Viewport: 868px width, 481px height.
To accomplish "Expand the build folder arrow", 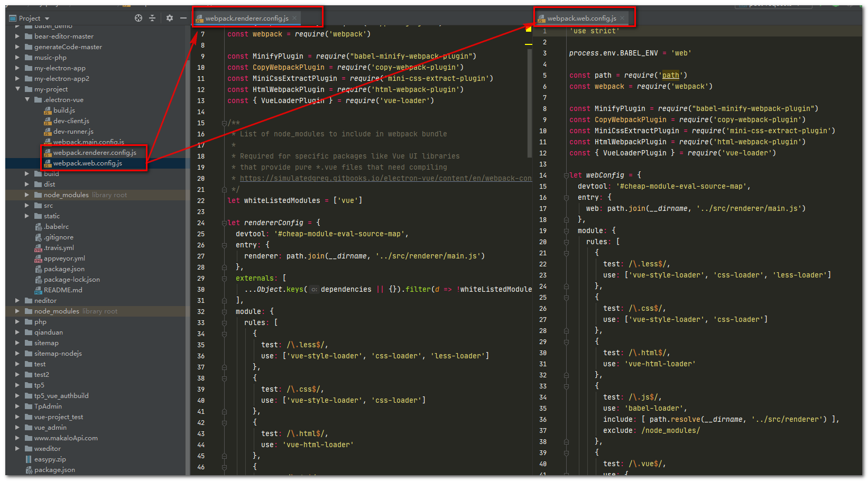I will pyautogui.click(x=27, y=174).
